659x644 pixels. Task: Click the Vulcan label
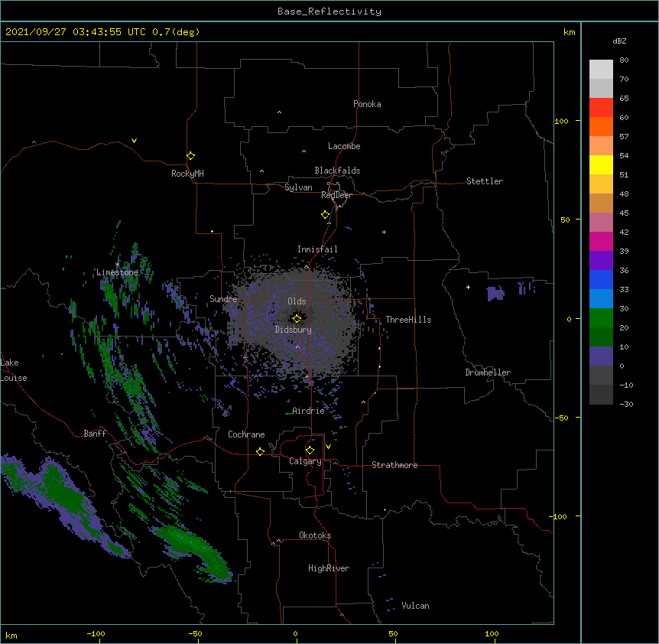tap(415, 606)
